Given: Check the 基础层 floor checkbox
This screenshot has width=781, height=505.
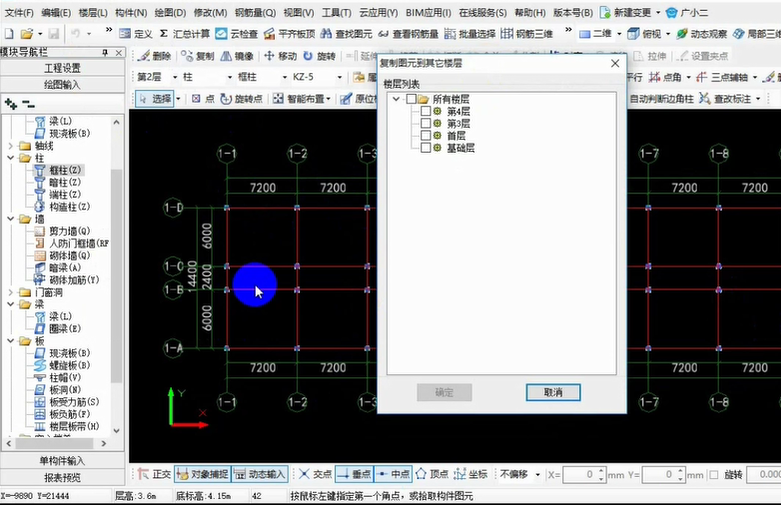Looking at the screenshot, I should pyautogui.click(x=426, y=148).
